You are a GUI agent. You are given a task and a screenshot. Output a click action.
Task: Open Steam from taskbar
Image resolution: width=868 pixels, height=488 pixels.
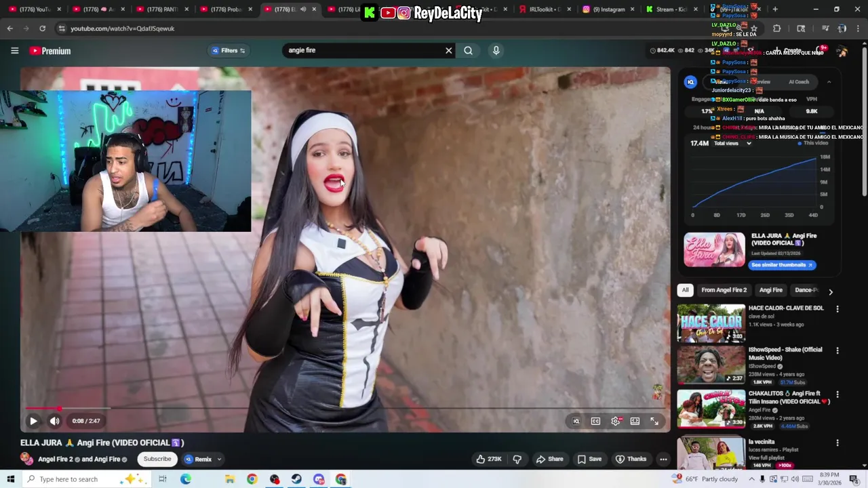(x=296, y=479)
